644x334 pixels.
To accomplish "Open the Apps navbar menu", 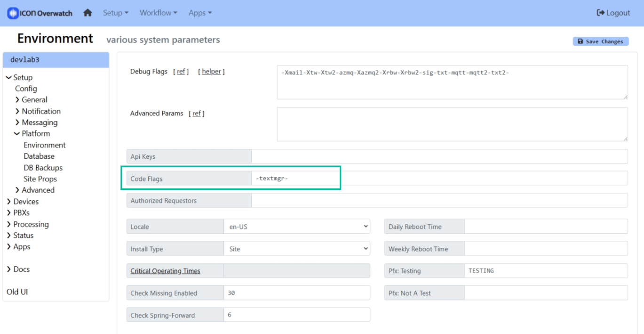I will tap(200, 13).
